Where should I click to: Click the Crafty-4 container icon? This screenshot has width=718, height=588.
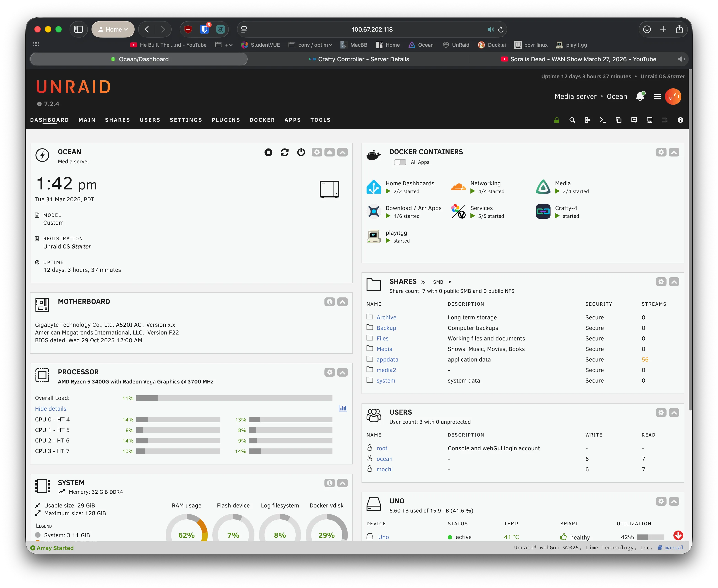click(543, 212)
